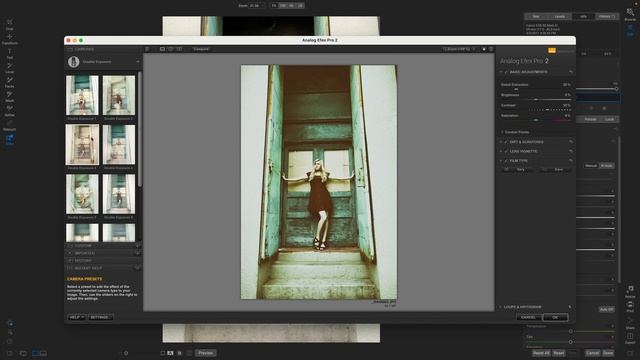Expand the Control Points section
This screenshot has height=360, width=640.
pos(502,132)
